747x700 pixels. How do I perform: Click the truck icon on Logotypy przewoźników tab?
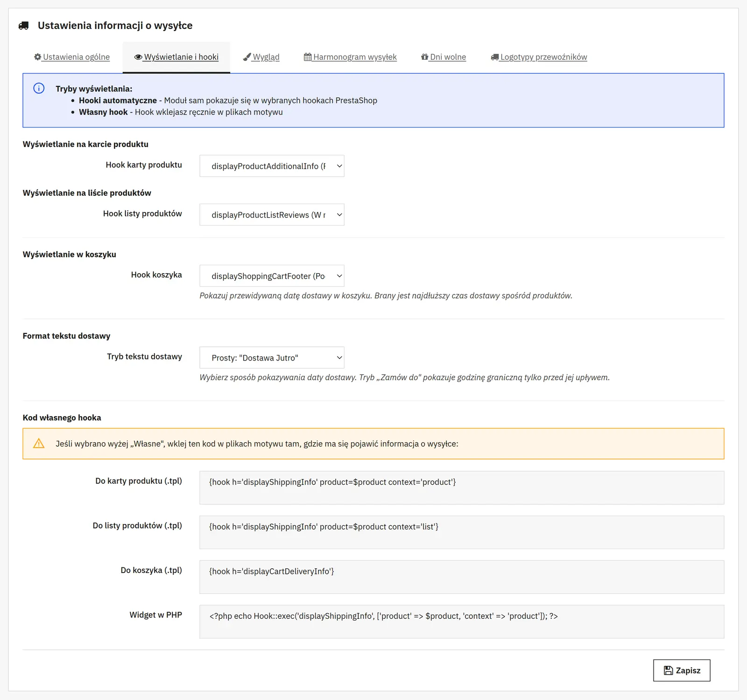click(x=495, y=57)
